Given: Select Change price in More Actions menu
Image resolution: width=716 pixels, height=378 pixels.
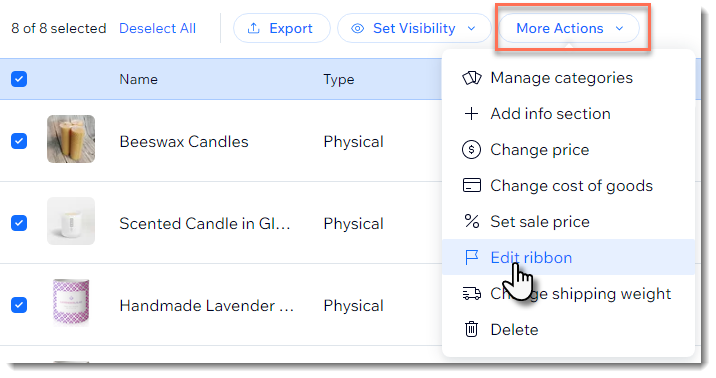Looking at the screenshot, I should pyautogui.click(x=569, y=150).
